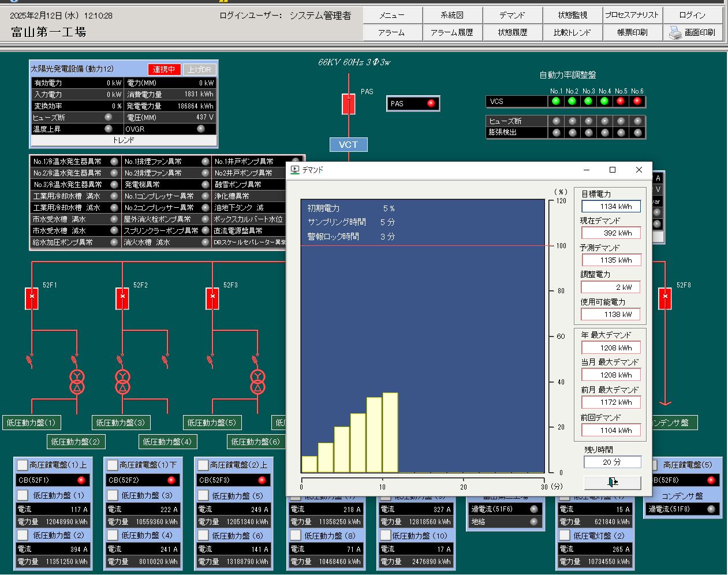Click the 使用可能電力 value 1138 kW

tap(611, 315)
